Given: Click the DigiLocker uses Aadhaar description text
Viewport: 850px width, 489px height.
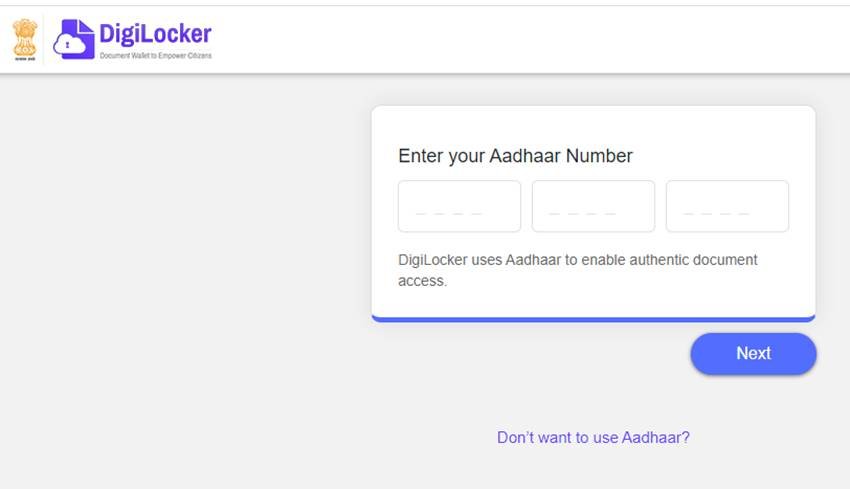Looking at the screenshot, I should (577, 270).
